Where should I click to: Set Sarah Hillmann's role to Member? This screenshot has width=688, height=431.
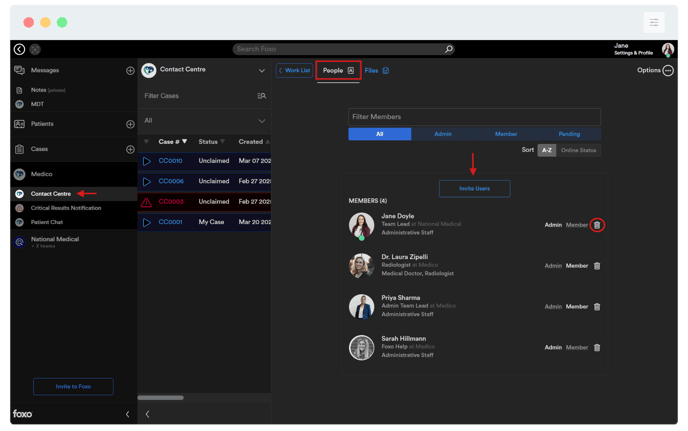click(577, 348)
